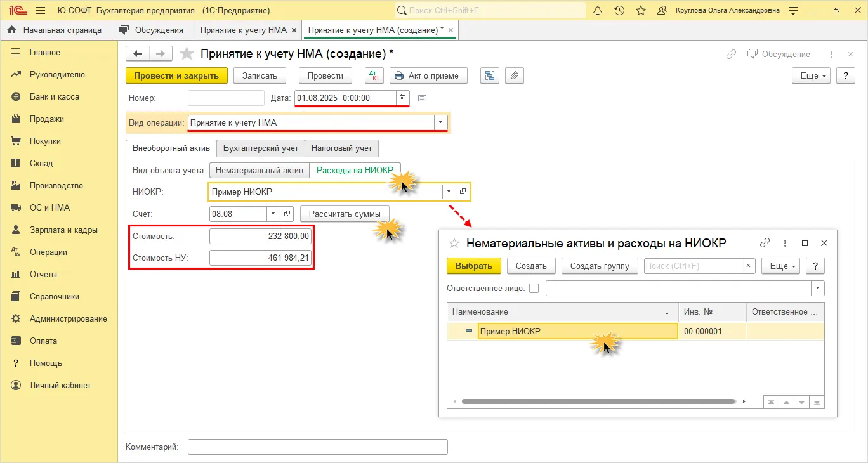The width and height of the screenshot is (868, 463).
Task: Click the Комментарий input field
Action: (318, 447)
